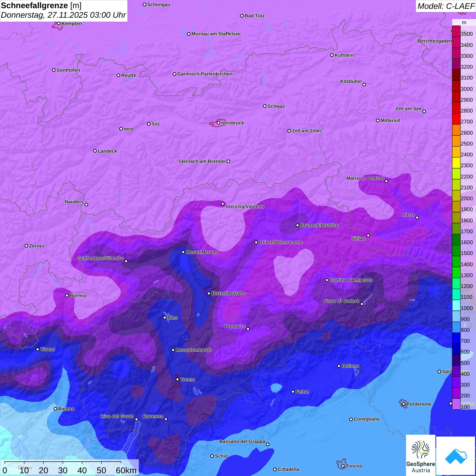Click the Bad Tölz label
Screen dimensions: 476x476
(254, 16)
